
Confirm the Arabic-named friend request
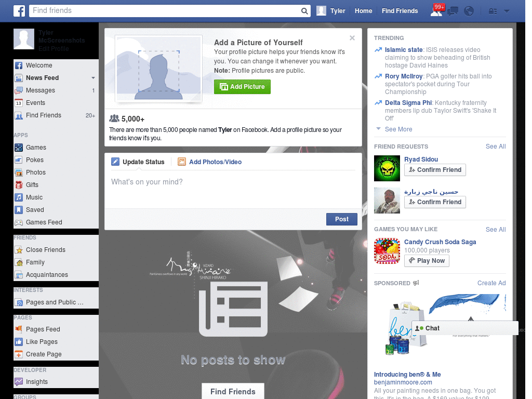435,202
